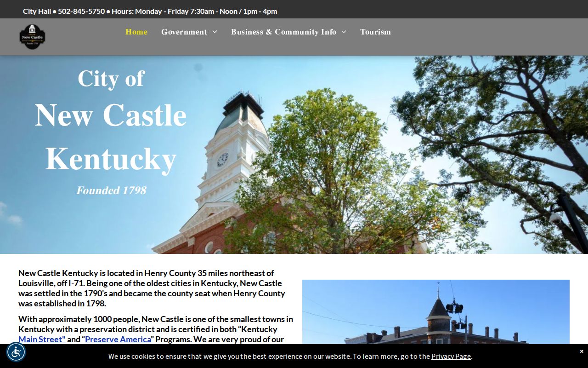588x368 pixels.
Task: Open the Privacy Page link
Action: coord(451,356)
